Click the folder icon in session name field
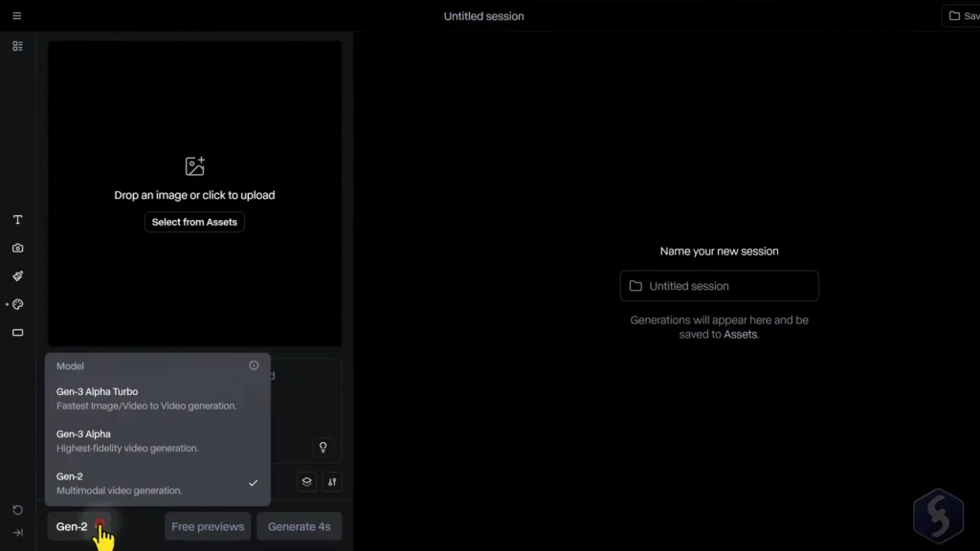Screen dimensions: 980x551 [635, 286]
